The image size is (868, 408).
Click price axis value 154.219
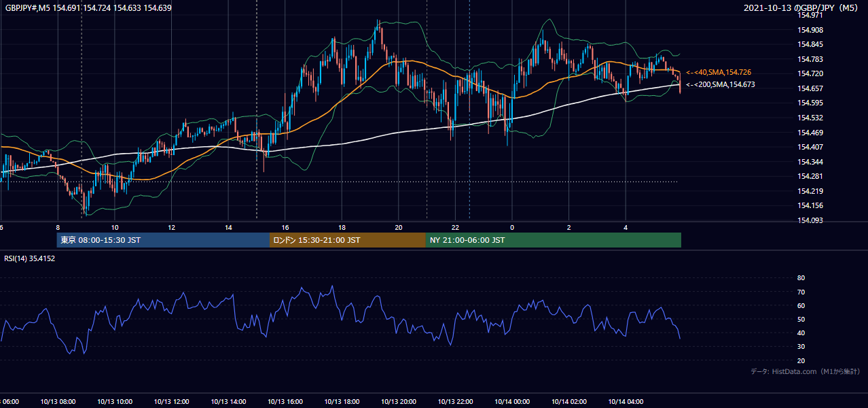point(810,191)
